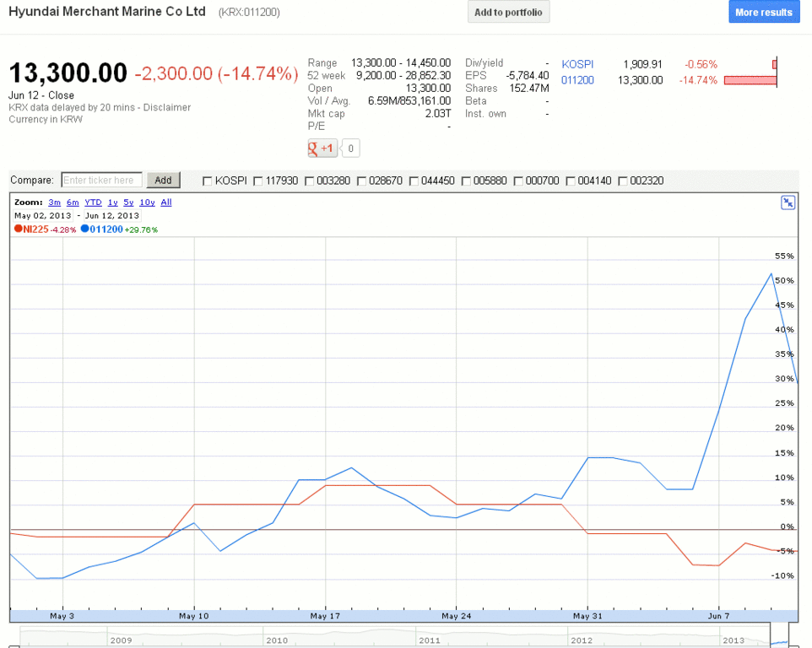Switch chart zoom to 1y
Screen dimensions: 812x648
pos(113,202)
